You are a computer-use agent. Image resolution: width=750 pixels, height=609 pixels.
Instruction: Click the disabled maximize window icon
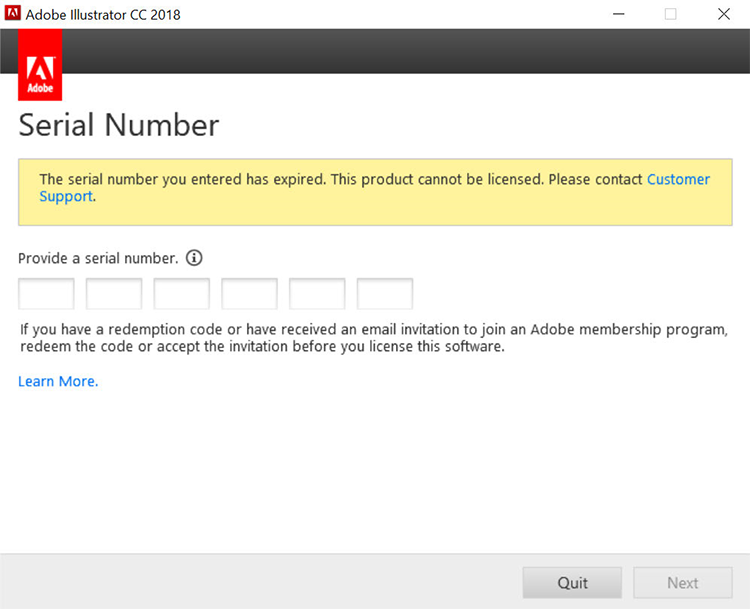coord(671,14)
